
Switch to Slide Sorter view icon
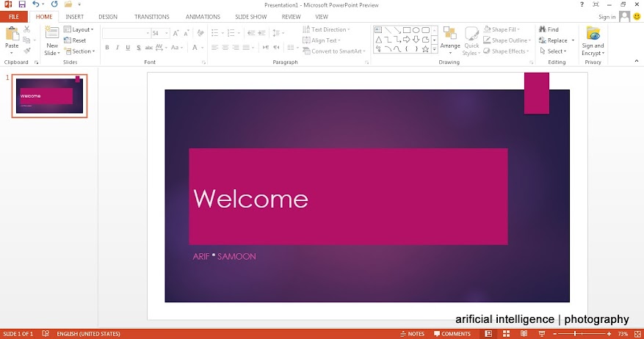point(506,334)
